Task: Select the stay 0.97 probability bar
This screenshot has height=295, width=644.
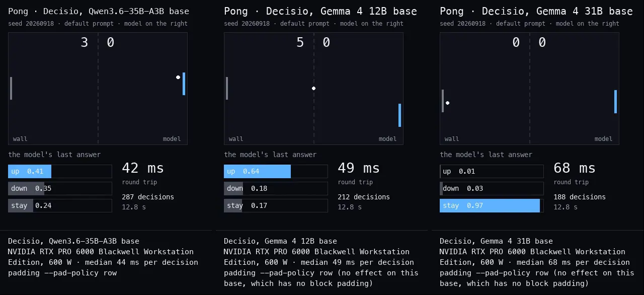Action: coord(492,205)
